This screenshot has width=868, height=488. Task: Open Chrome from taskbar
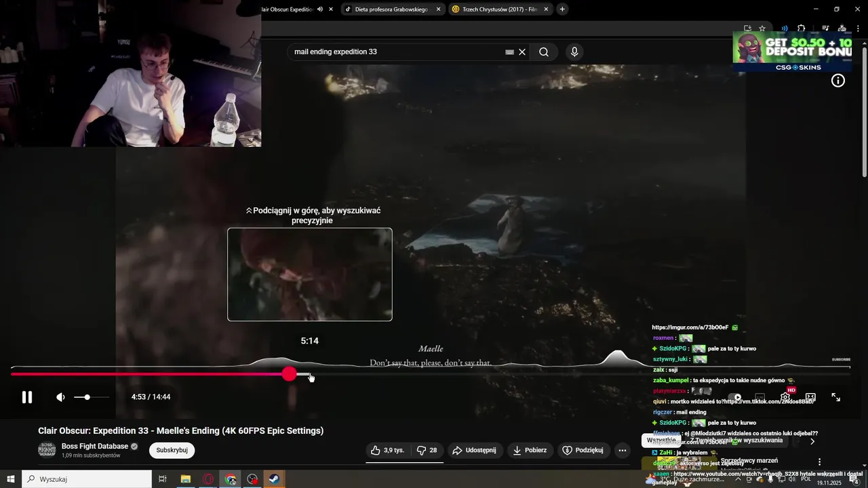coord(231,479)
